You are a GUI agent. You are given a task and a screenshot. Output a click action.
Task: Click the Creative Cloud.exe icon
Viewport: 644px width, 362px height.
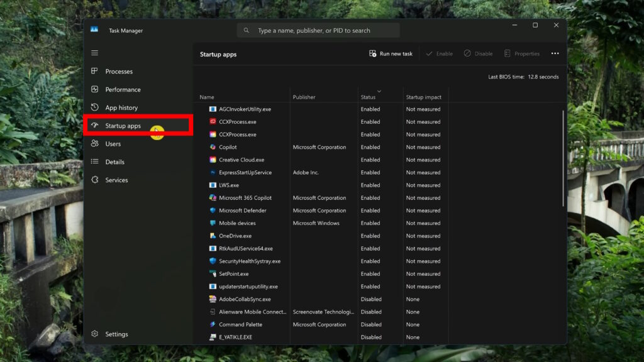[x=213, y=160]
